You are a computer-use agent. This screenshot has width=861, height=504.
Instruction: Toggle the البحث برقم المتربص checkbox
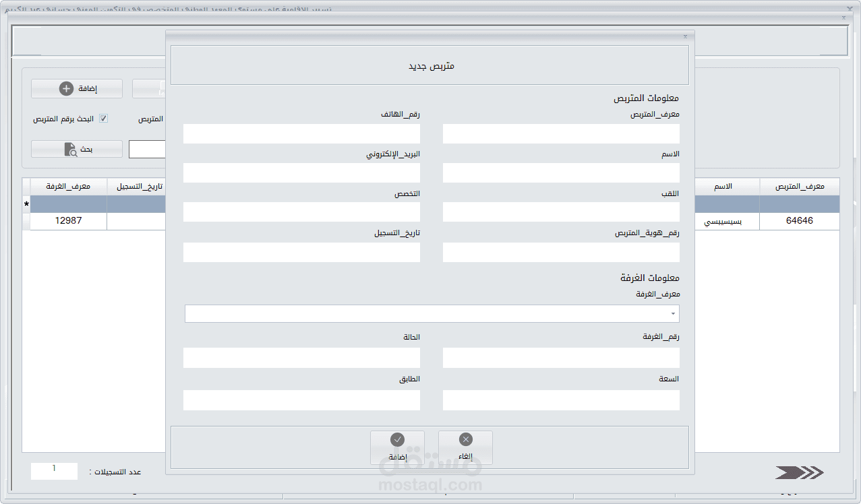104,119
